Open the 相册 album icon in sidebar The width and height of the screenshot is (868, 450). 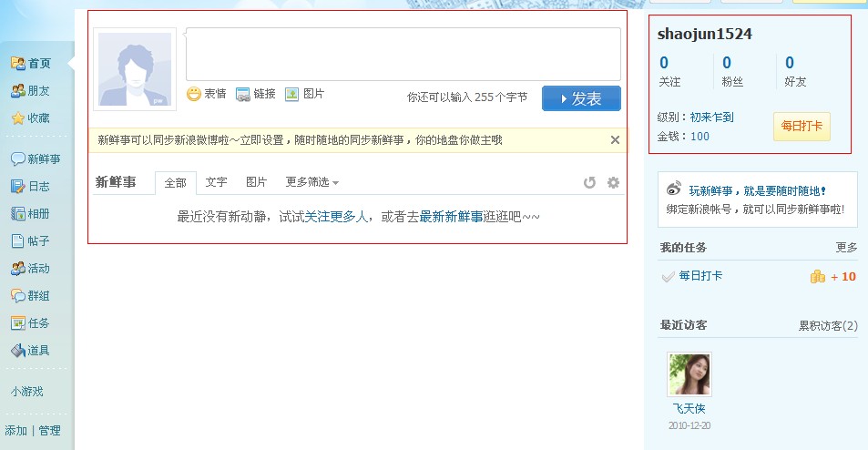click(17, 213)
